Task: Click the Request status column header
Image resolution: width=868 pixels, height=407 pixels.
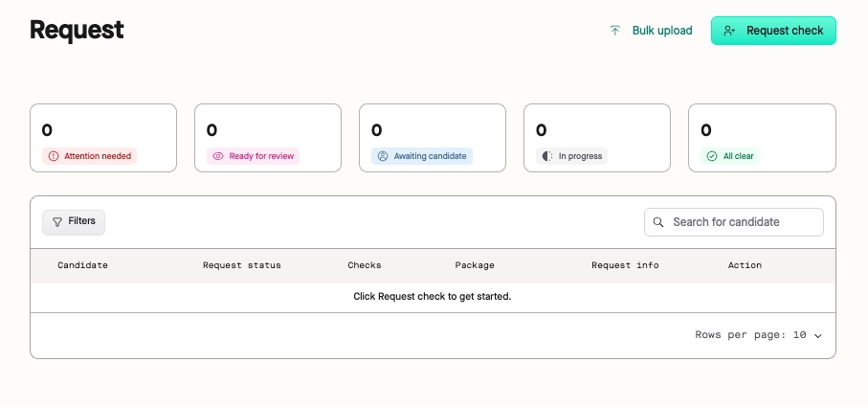Action: [242, 265]
